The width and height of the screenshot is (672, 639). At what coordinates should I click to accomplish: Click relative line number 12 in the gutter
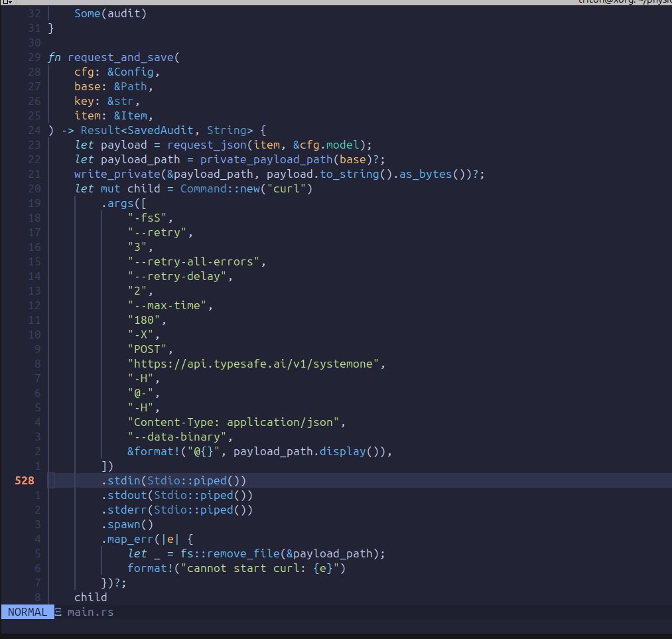pyautogui.click(x=34, y=305)
